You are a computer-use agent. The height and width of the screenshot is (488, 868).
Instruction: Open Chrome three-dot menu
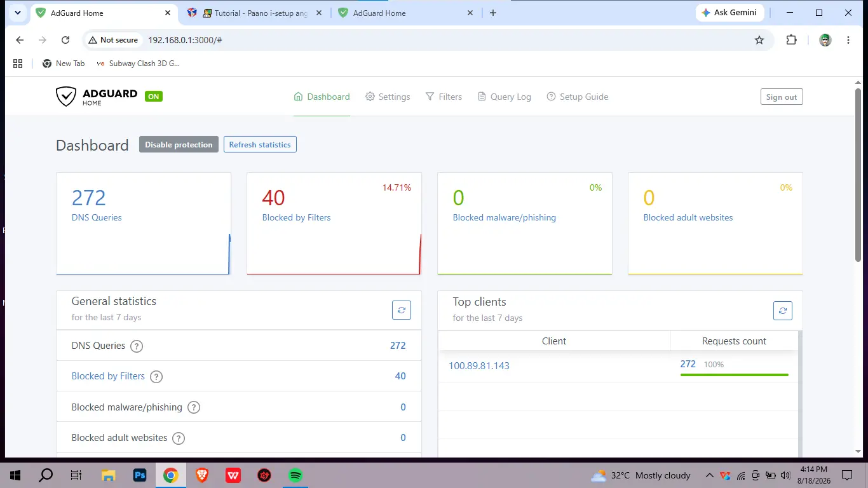click(848, 40)
